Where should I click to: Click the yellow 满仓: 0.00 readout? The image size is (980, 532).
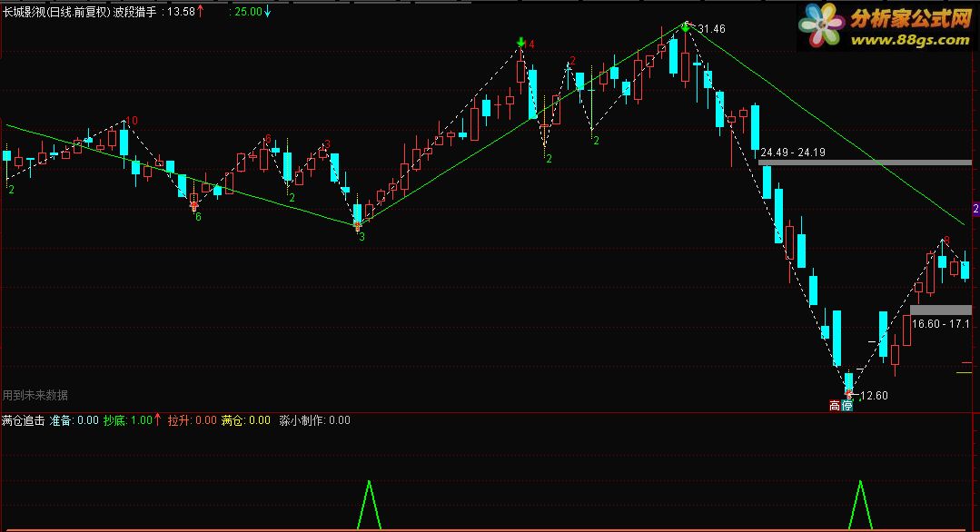(245, 420)
